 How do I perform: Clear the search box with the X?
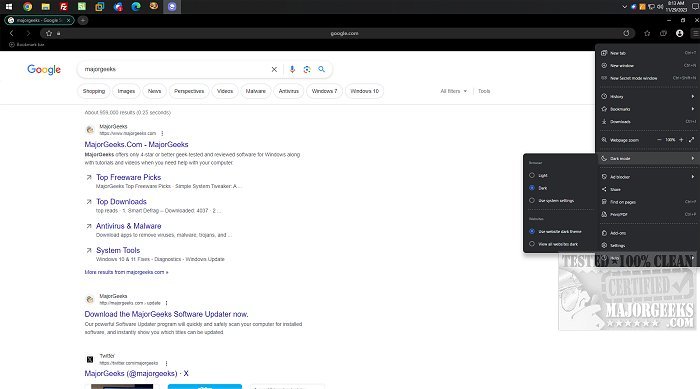274,69
